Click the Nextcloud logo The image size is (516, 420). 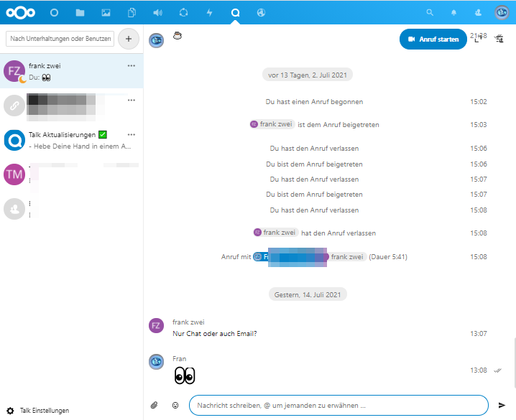19,12
